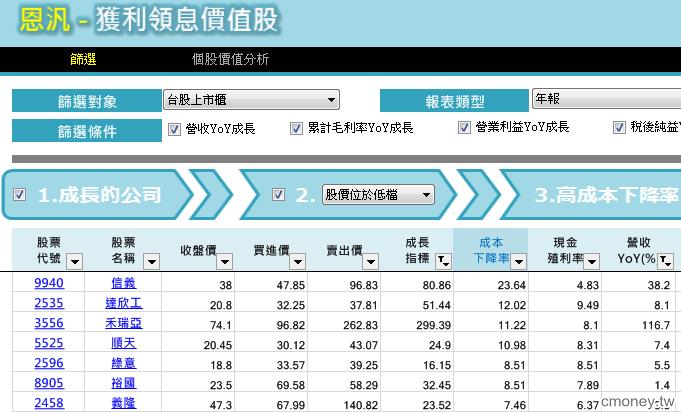Uncheck step 2 checkbox
Viewport: 681px width, 412px height.
(x=278, y=194)
